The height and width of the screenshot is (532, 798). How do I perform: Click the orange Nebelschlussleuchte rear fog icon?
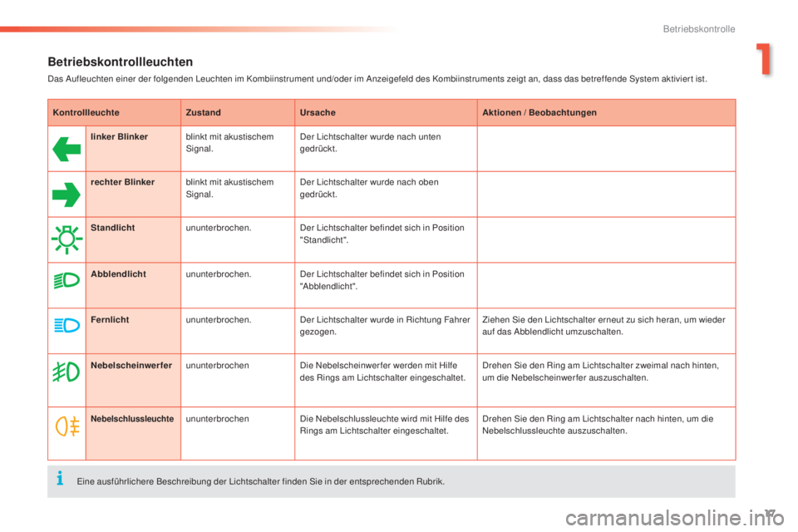[x=67, y=426]
